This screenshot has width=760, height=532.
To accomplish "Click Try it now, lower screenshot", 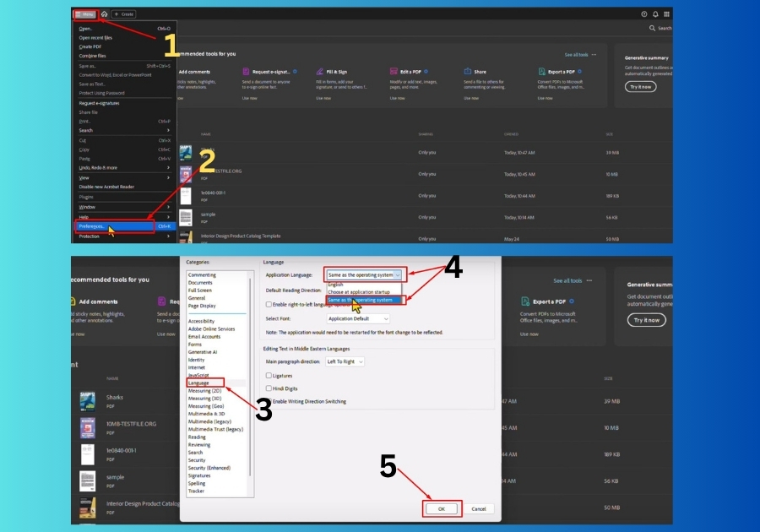I will point(647,320).
